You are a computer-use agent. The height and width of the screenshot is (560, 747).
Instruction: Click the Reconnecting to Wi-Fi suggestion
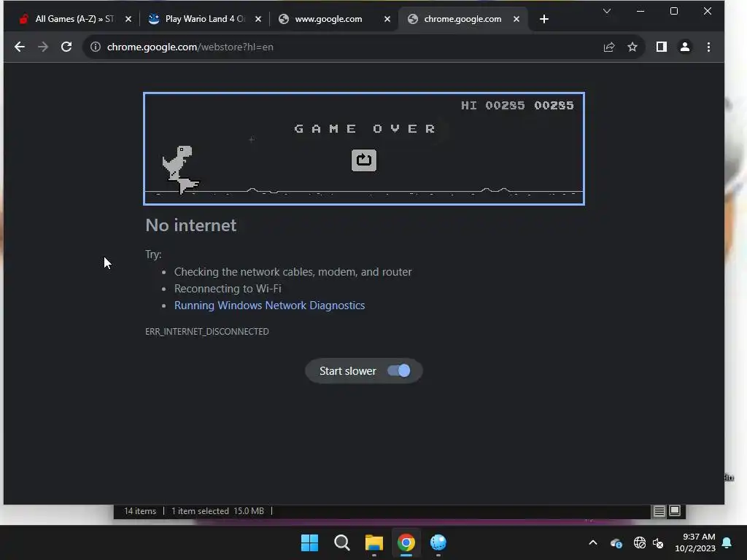[228, 289]
